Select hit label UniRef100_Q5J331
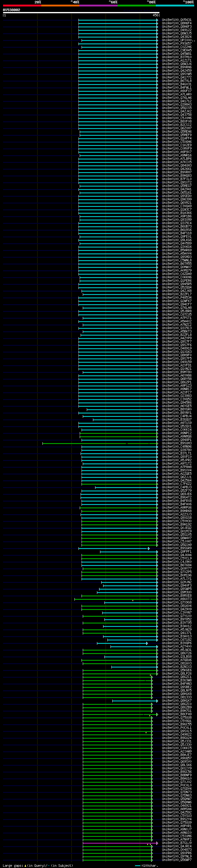This screenshot has width=197, height=868. coord(176,741)
